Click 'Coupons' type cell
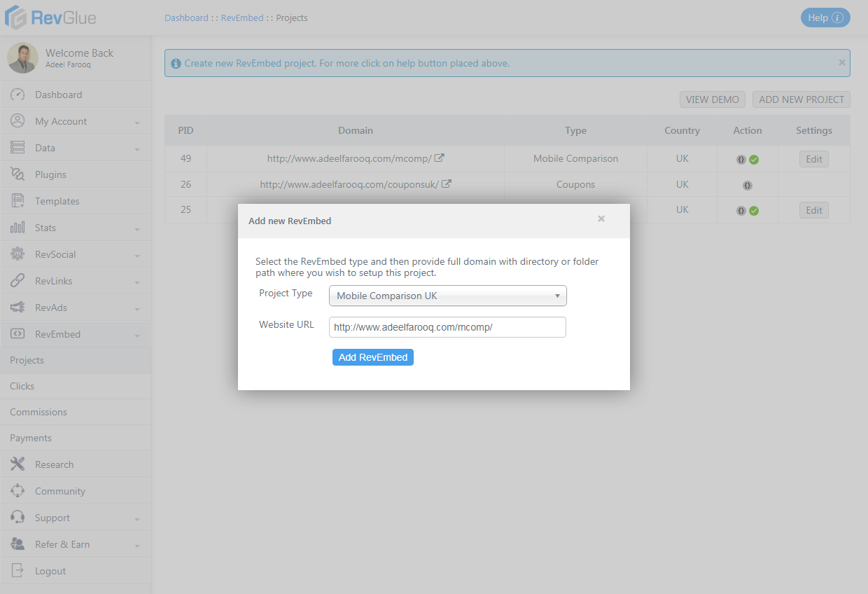 click(576, 184)
